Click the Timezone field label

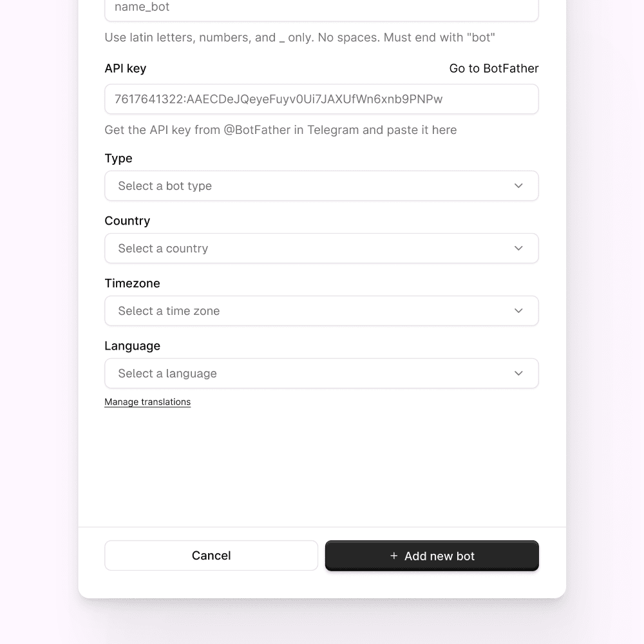coord(132,283)
